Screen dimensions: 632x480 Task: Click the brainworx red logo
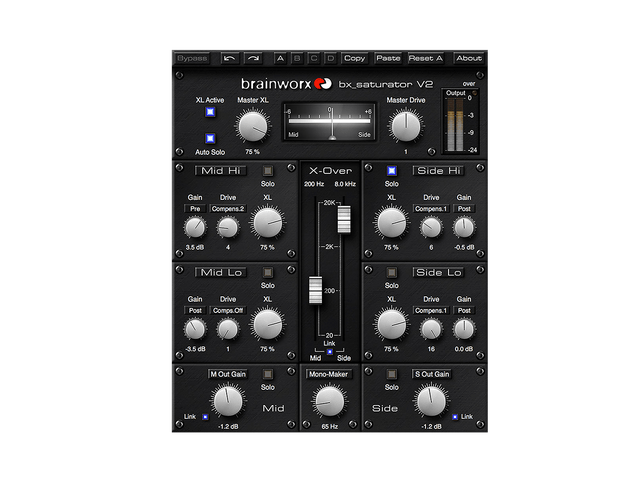pyautogui.click(x=323, y=83)
